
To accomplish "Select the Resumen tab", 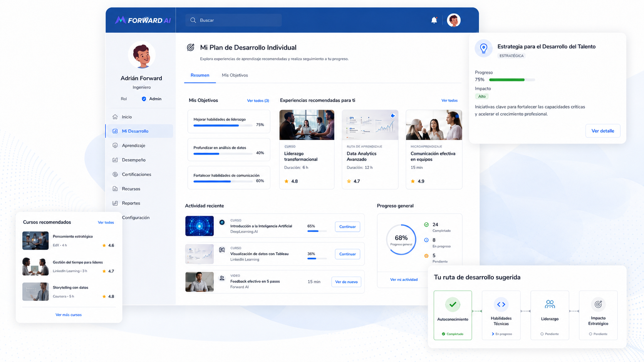I will [200, 75].
